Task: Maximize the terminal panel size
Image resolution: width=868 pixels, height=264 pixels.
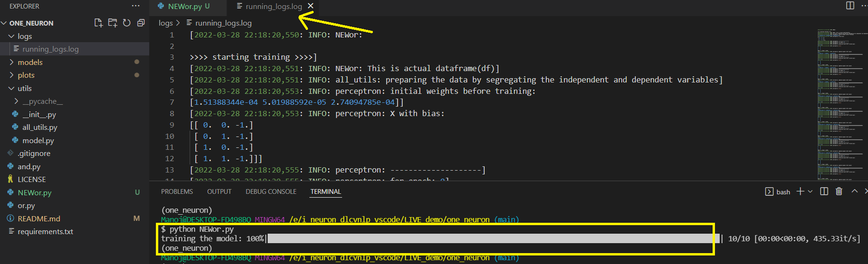Action: [854, 191]
